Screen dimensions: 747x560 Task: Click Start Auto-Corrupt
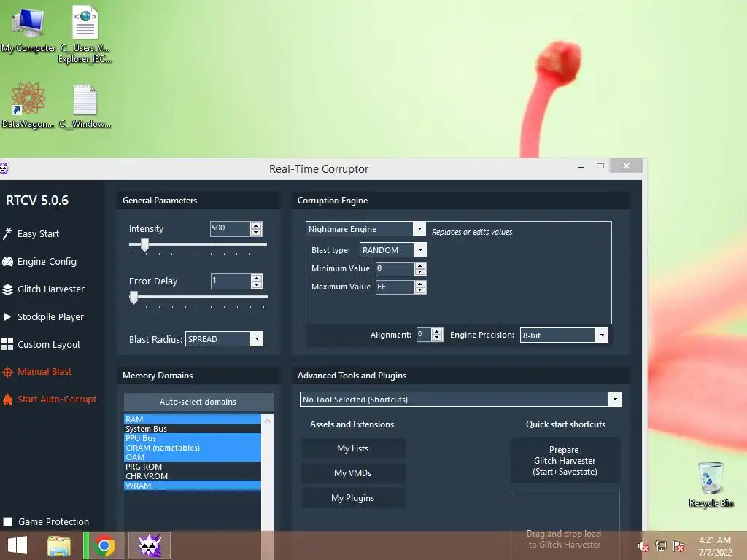click(x=57, y=400)
